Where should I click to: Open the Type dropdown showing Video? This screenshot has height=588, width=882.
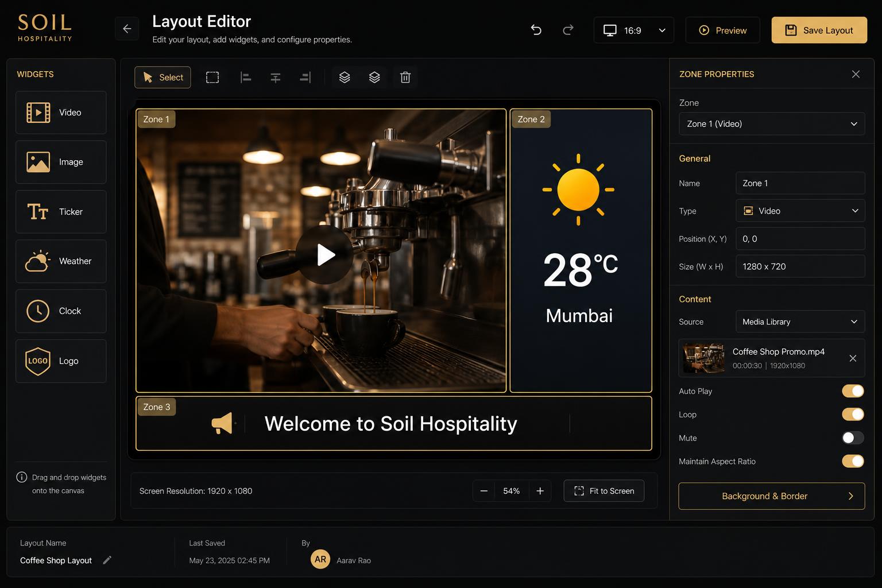pyautogui.click(x=800, y=211)
